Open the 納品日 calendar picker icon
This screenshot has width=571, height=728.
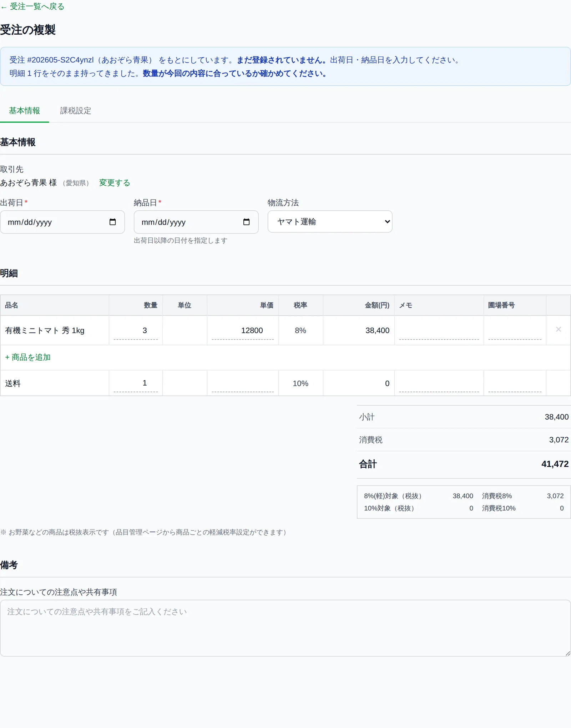click(x=246, y=222)
